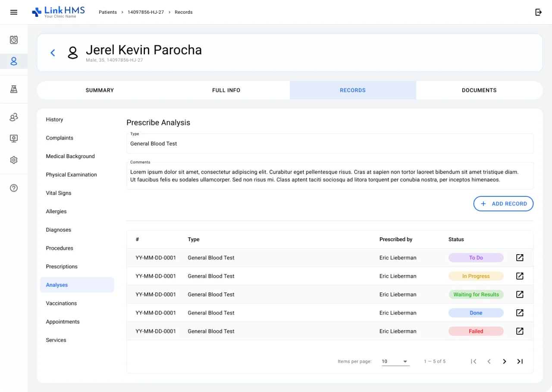Open the hamburger menu
Image resolution: width=552 pixels, height=392 pixels.
14,12
